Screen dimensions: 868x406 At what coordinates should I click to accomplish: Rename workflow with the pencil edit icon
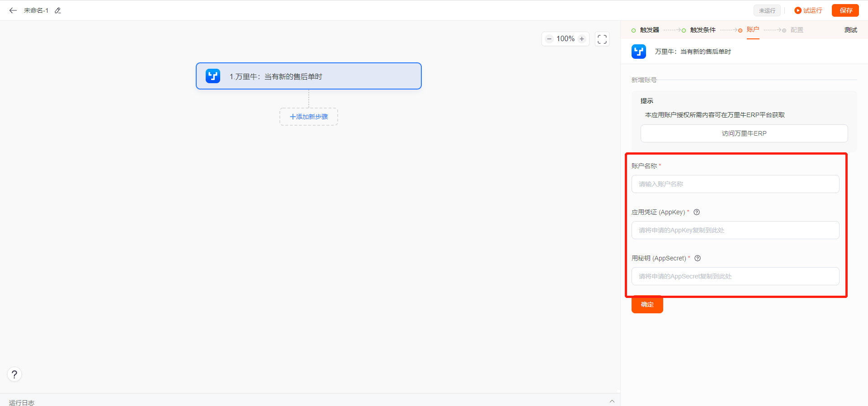click(x=58, y=10)
